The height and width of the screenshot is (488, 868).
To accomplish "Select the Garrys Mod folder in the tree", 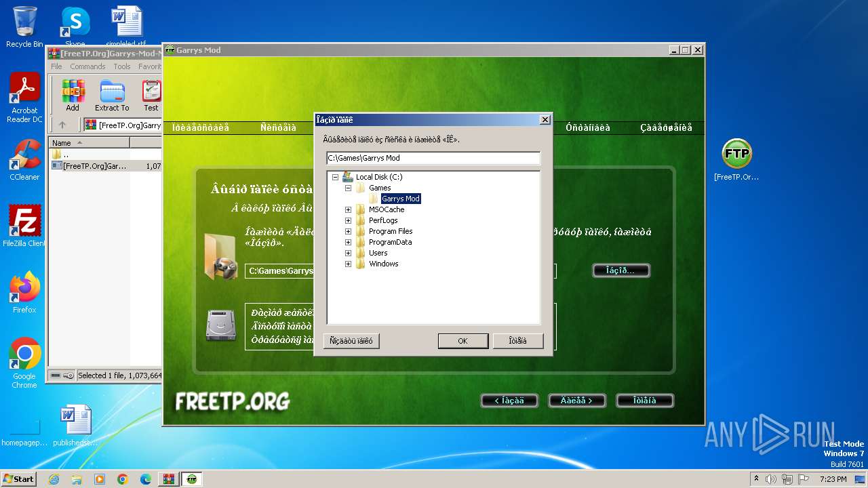I will 400,199.
